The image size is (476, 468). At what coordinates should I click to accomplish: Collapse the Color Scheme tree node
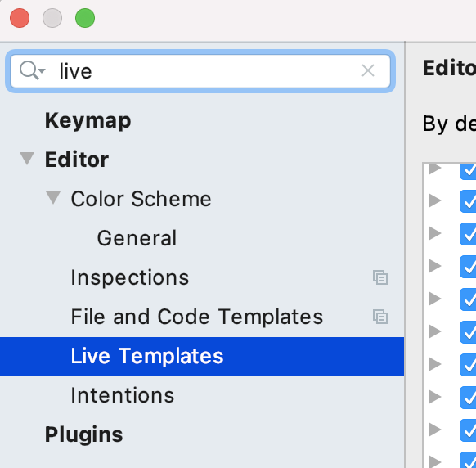pos(53,198)
